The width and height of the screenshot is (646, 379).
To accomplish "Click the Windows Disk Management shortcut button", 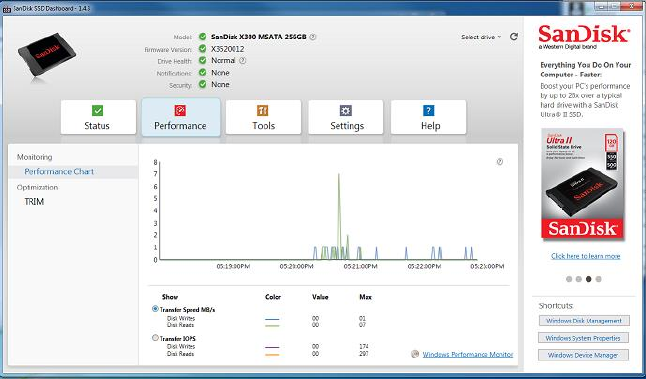I will pos(584,321).
